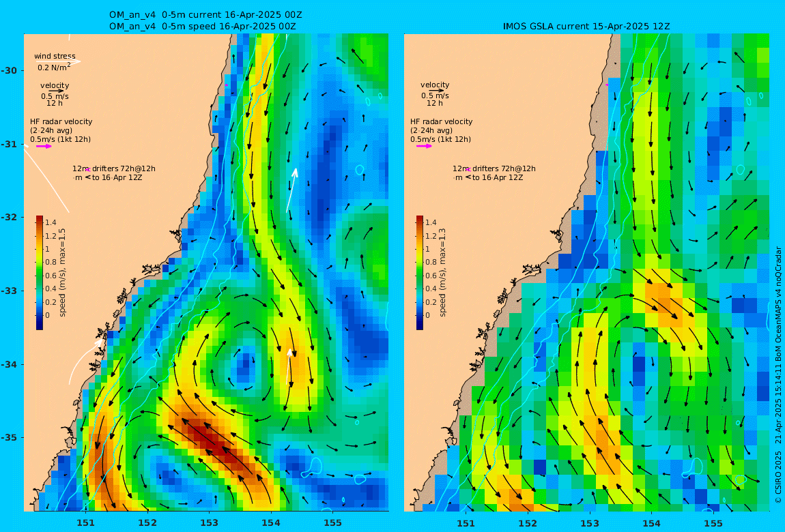Screen dimensions: 785x532
Task: Click the 'speed (m/s), max=1.3' color bar label
Action: pos(442,273)
